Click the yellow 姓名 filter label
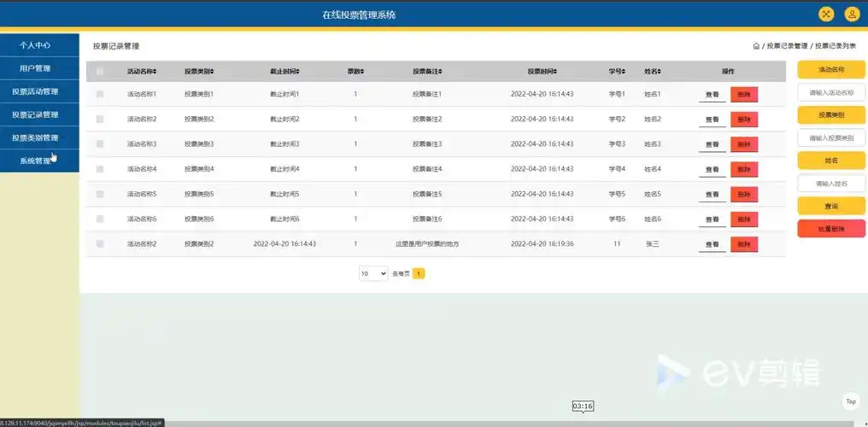This screenshot has height=427, width=868. coord(831,161)
